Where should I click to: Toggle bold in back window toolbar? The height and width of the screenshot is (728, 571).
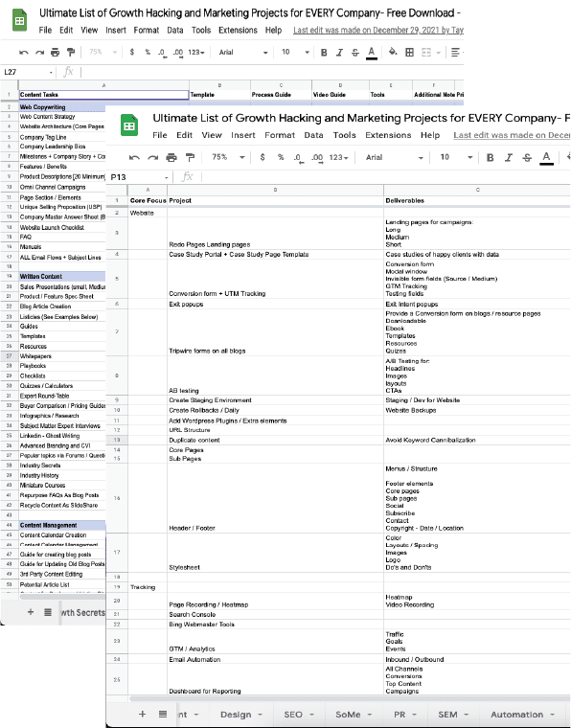click(x=324, y=53)
